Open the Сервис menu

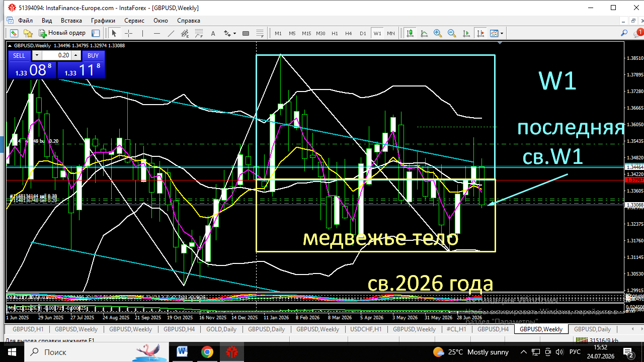pos(134,21)
